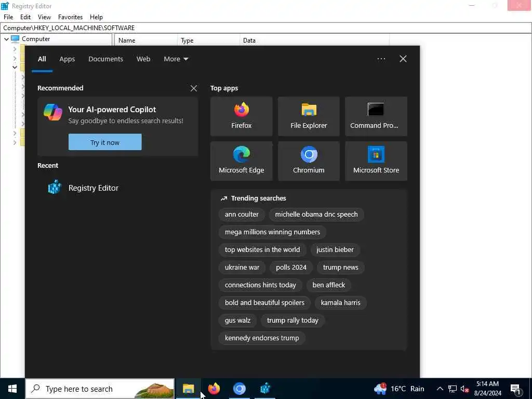Click the trump rally today chip
The height and width of the screenshot is (399, 532).
292,320
